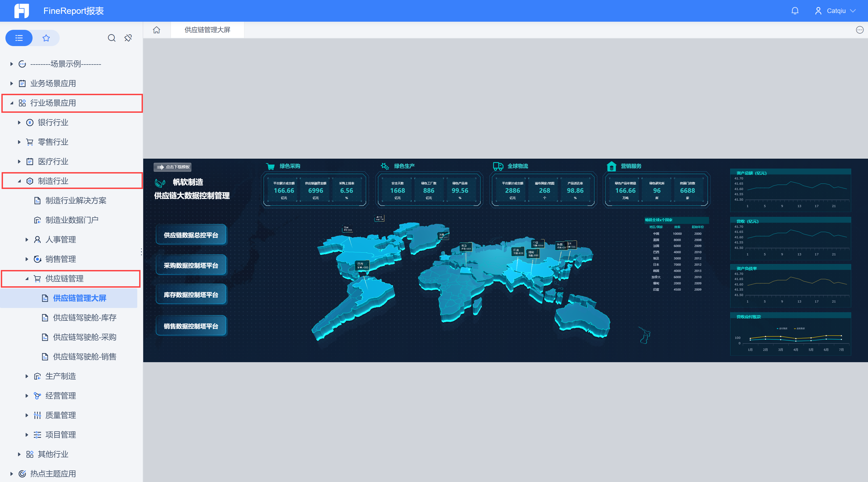Switch to directory list view toggle

[19, 38]
